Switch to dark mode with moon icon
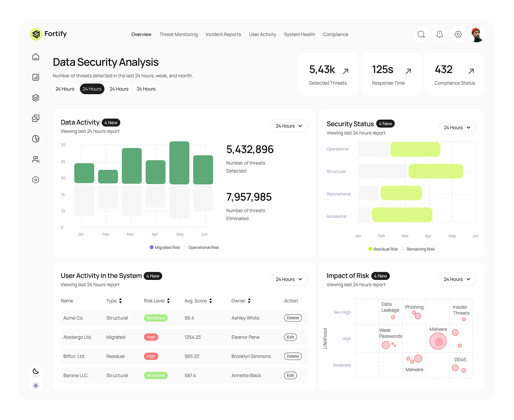This screenshot has width=514, height=420. tap(36, 371)
